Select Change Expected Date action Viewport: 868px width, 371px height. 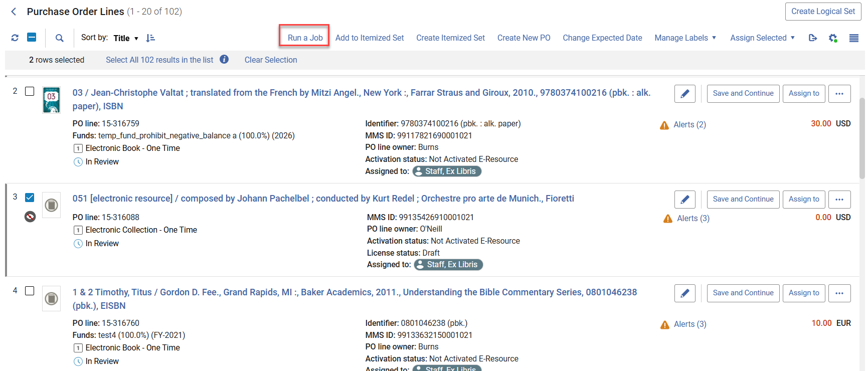[602, 38]
